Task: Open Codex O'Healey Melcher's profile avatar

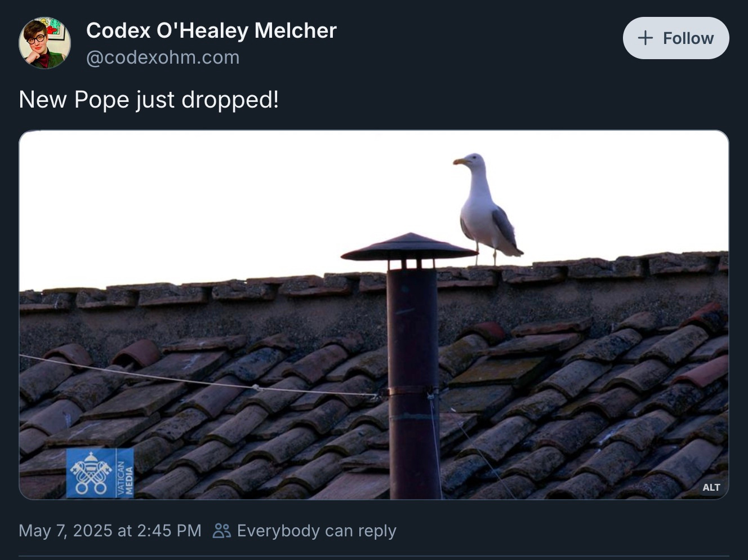Action: click(44, 43)
